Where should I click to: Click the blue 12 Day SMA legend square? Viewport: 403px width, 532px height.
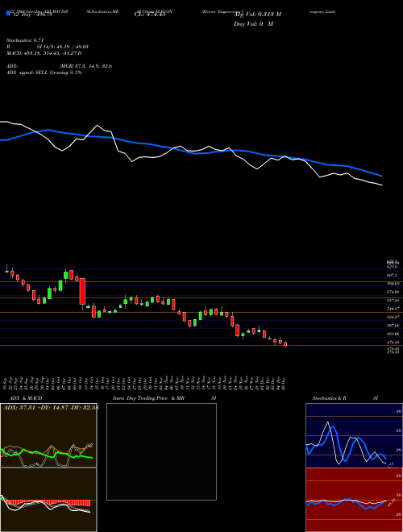tap(9, 13)
